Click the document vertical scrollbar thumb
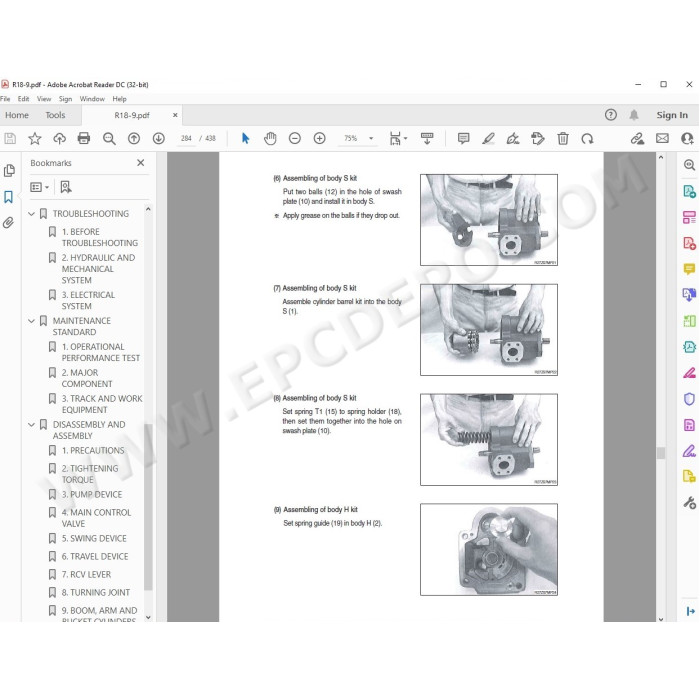The height and width of the screenshot is (700, 700). (661, 453)
